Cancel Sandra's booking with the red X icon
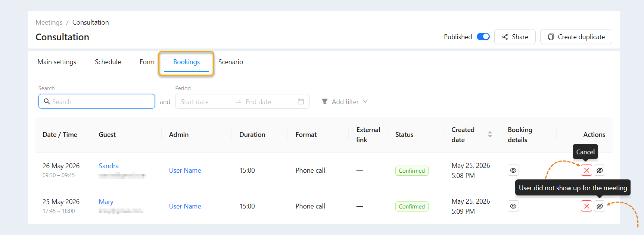This screenshot has width=644, height=235. (587, 170)
